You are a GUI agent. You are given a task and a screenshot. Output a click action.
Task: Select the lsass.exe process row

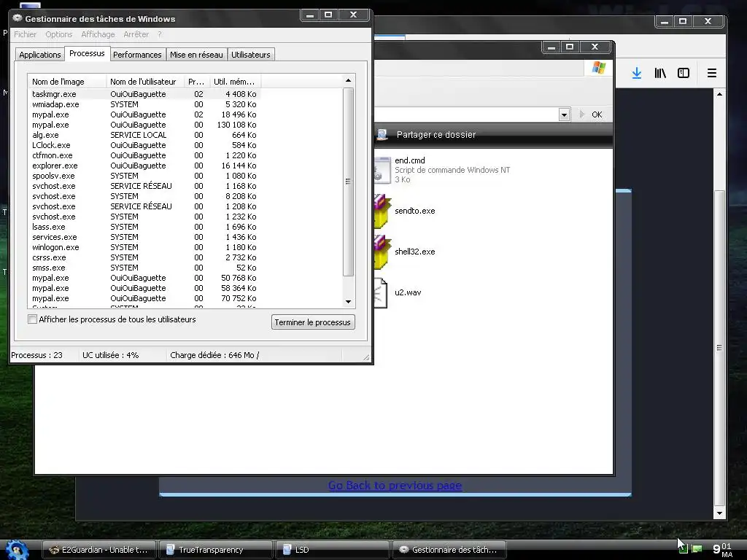(x=144, y=227)
